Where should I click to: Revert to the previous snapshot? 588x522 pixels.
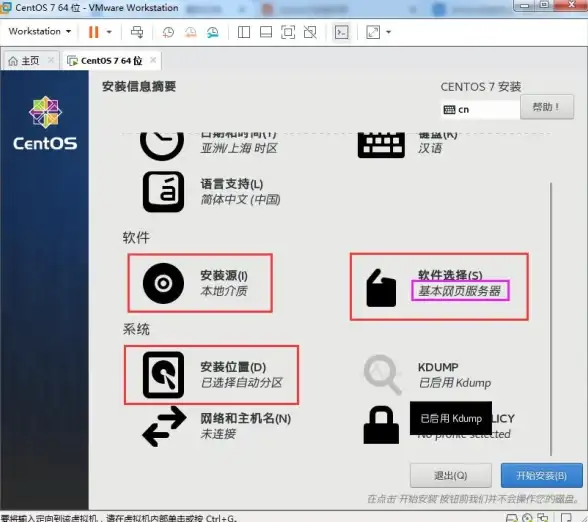tap(190, 32)
